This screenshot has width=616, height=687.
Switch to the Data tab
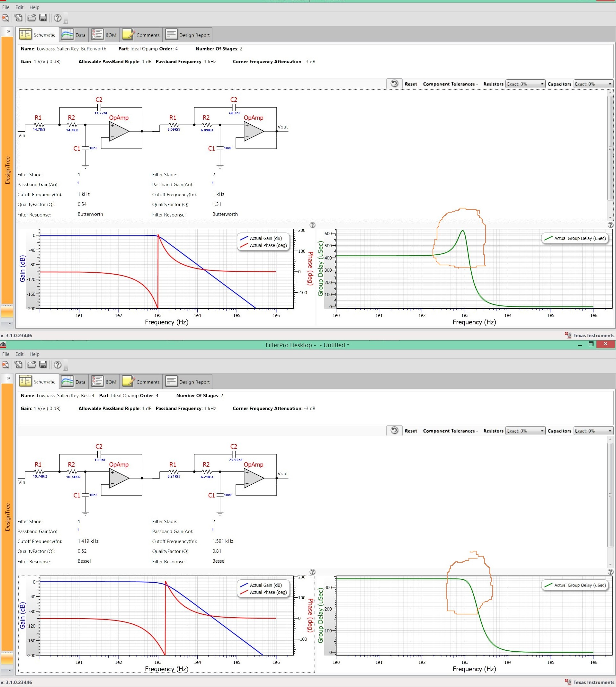tap(74, 34)
